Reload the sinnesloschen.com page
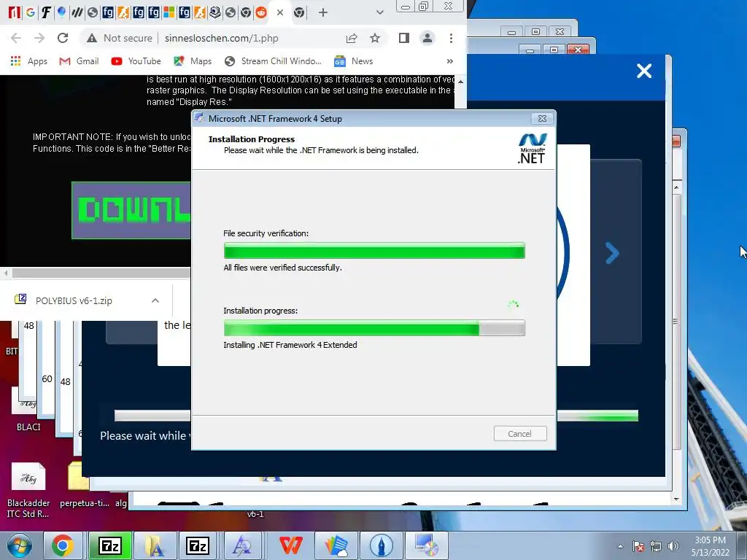Viewport: 747px width, 560px height. [63, 38]
